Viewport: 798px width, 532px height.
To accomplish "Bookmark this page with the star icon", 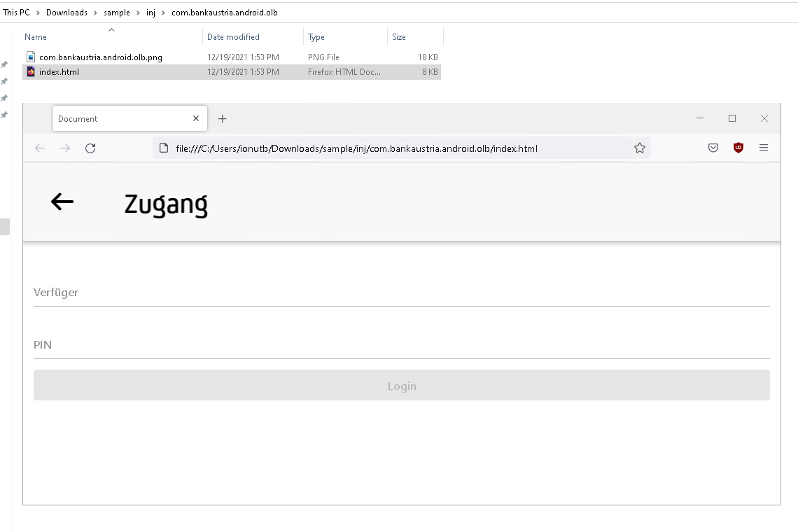I will 639,148.
